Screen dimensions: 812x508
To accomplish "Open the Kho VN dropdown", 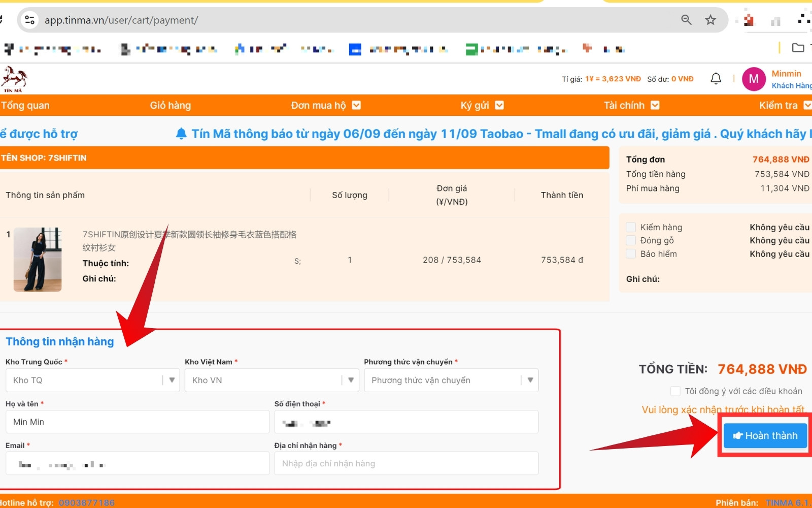I will point(272,380).
